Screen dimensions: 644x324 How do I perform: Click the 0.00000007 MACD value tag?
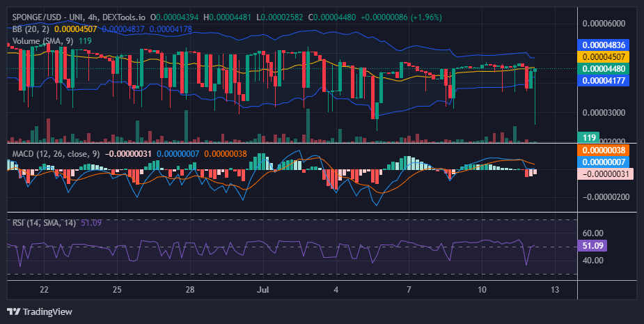(x=603, y=162)
